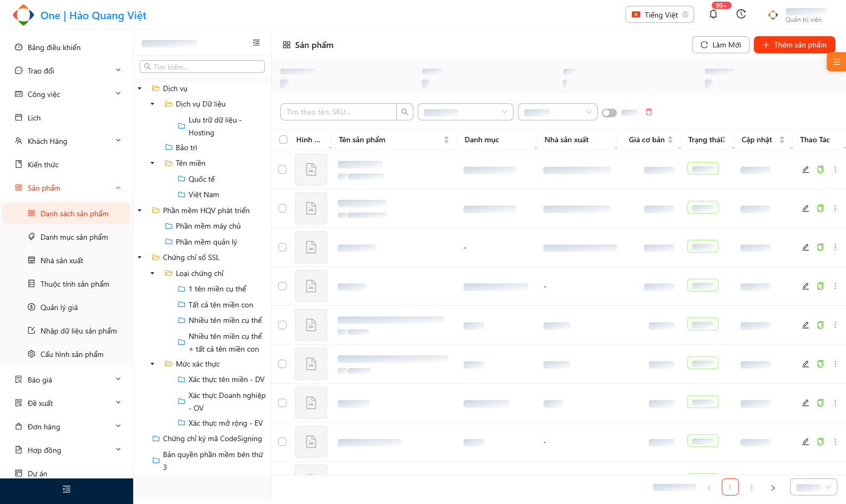Viewport: 846px width, 504px height.
Task: Open the more options dots in seventh product row
Action: pyautogui.click(x=835, y=403)
